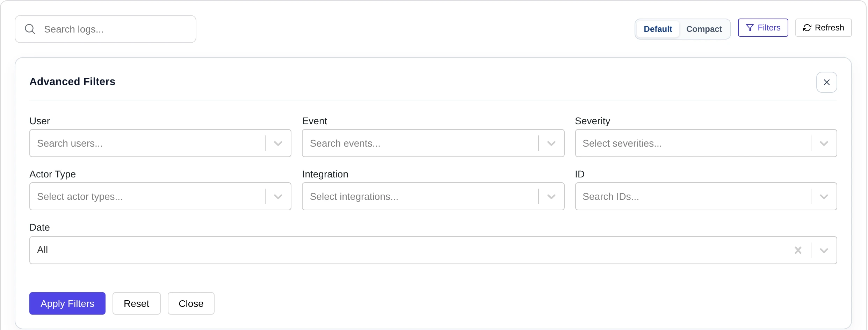Open the Actor Type dropdown arrow

(278, 197)
